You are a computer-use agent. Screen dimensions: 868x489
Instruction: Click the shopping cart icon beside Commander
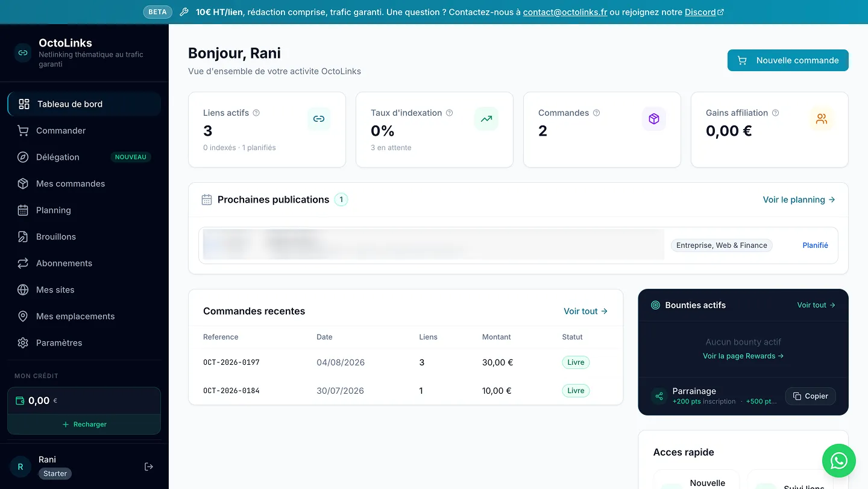pyautogui.click(x=23, y=130)
